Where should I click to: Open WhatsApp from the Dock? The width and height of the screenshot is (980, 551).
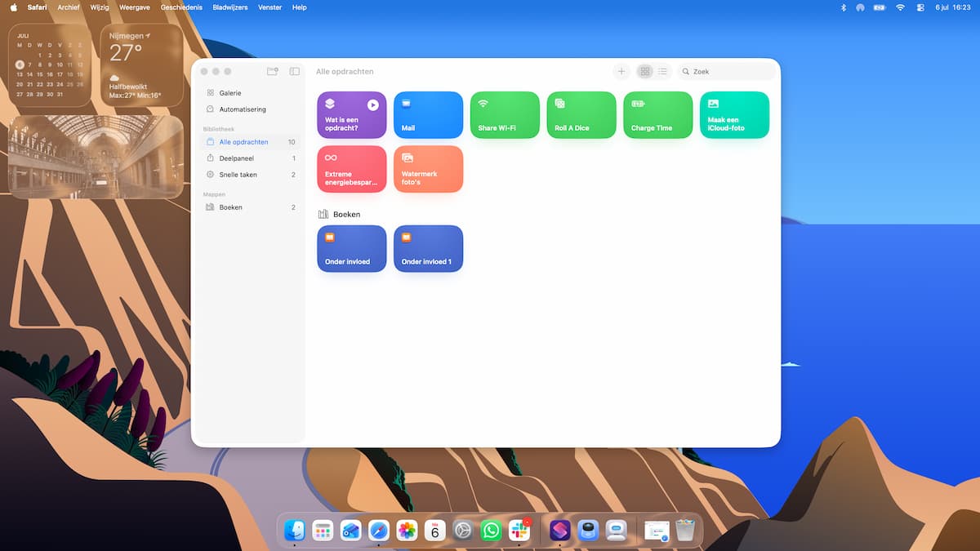(x=491, y=531)
